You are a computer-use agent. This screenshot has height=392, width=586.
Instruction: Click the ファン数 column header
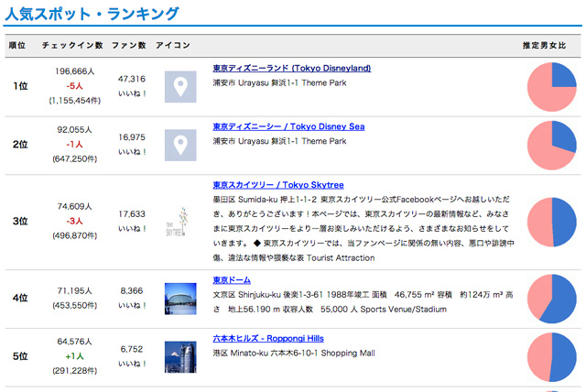pyautogui.click(x=128, y=46)
